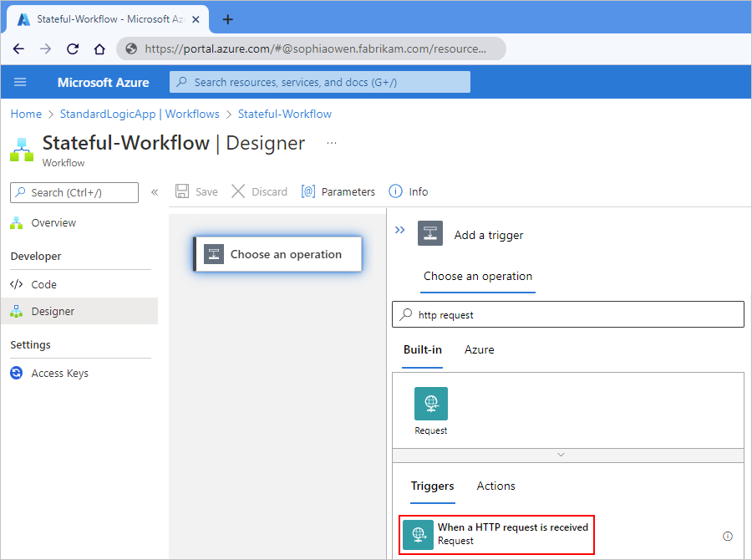
Task: Click the Save toolbar button
Action: coord(196,191)
